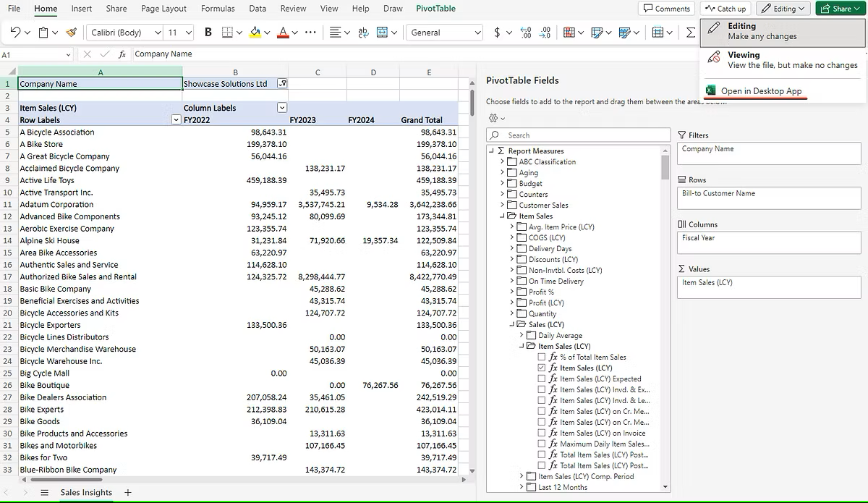This screenshot has width=868, height=503.
Task: Check the Item Sales (LCY) on Invoice field
Action: (542, 434)
